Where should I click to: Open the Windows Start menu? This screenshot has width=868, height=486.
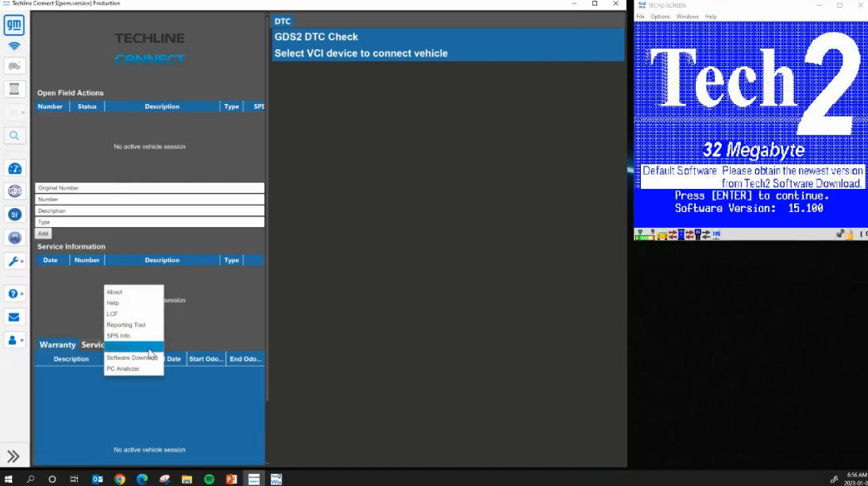click(x=8, y=480)
